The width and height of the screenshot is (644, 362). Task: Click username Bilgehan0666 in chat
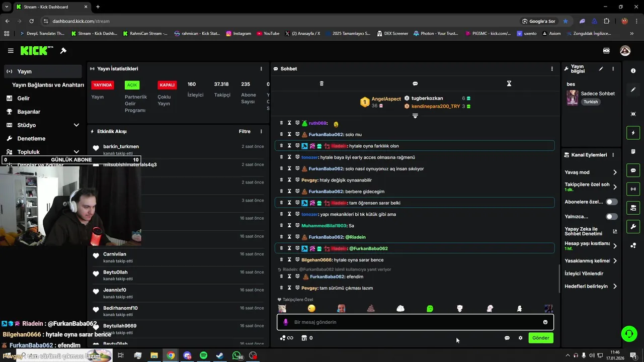tap(316, 260)
